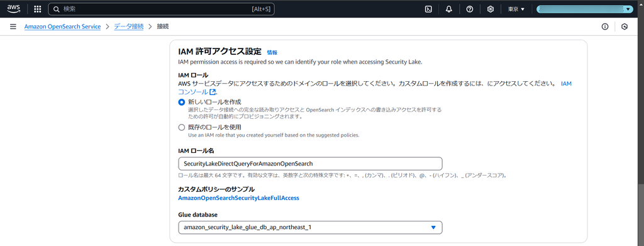Select the 新しいロールを作成 radio button
This screenshot has width=644, height=246.
pyautogui.click(x=182, y=102)
